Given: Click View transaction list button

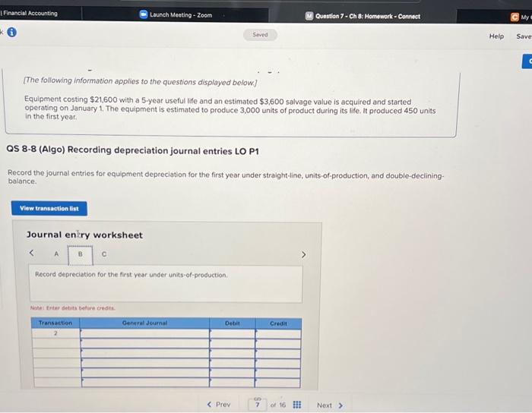Looking at the screenshot, I should 49,208.
